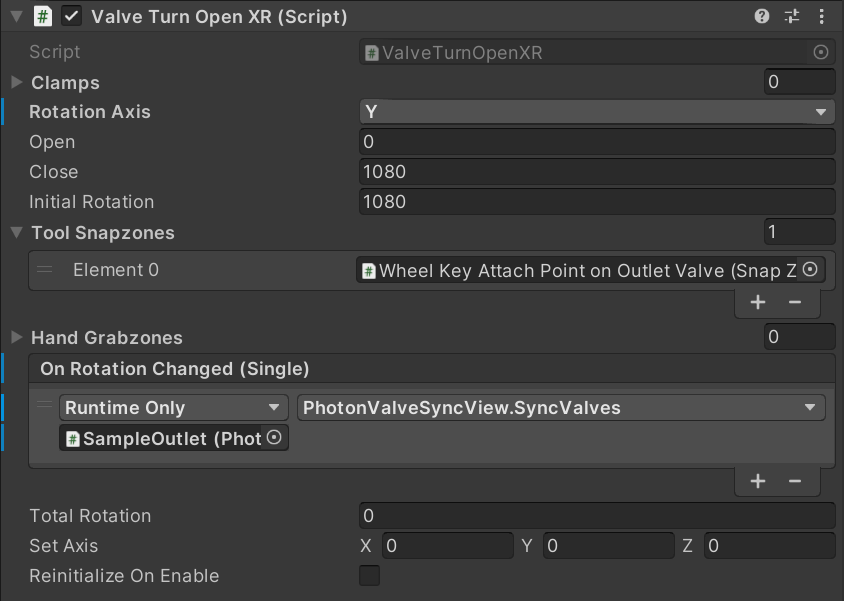The image size is (844, 601).
Task: Expand the Clamps list
Action: (x=17, y=82)
